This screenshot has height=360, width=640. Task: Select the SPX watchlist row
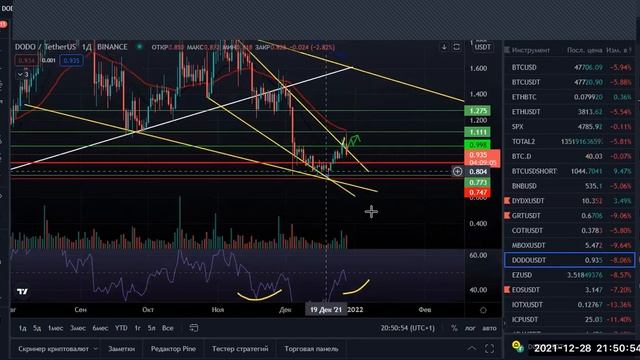pyautogui.click(x=570, y=127)
